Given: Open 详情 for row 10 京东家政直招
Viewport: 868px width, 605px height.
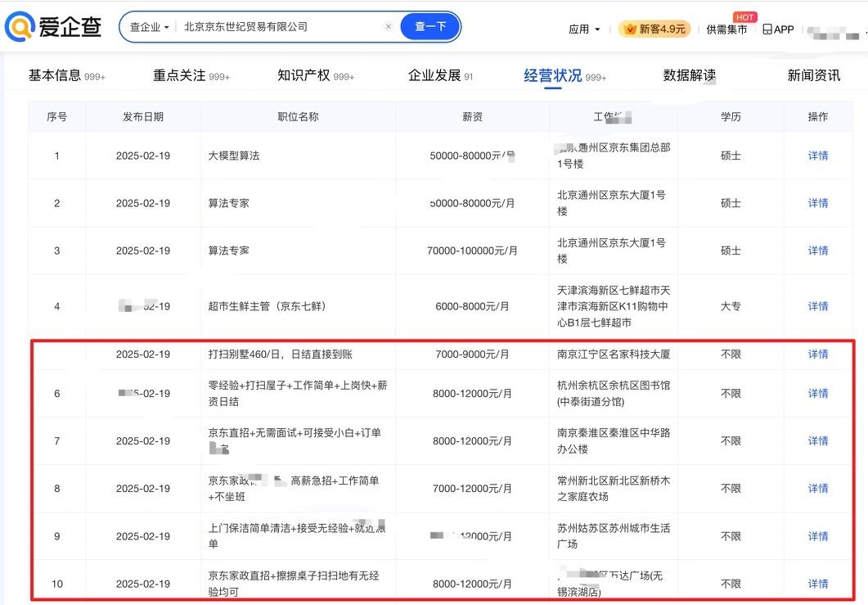Looking at the screenshot, I should (x=818, y=584).
